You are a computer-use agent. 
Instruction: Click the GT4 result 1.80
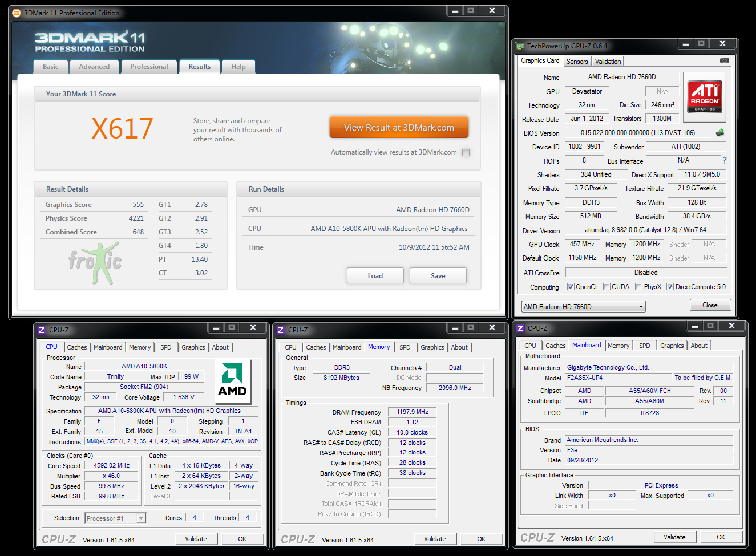coord(201,246)
